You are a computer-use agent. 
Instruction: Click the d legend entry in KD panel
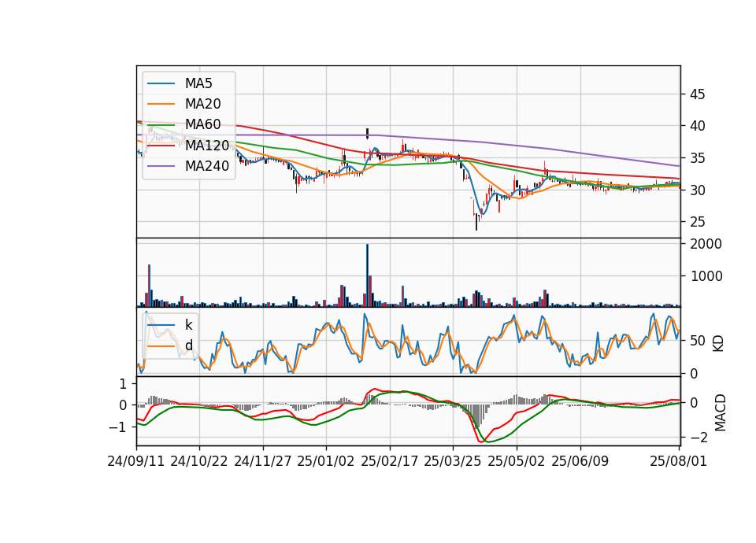coord(188,345)
